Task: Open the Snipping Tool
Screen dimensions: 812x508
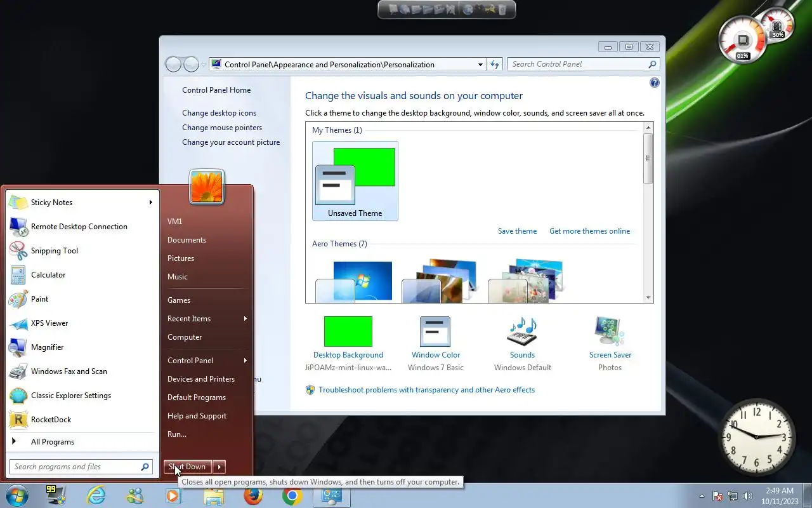Action: coord(81,251)
